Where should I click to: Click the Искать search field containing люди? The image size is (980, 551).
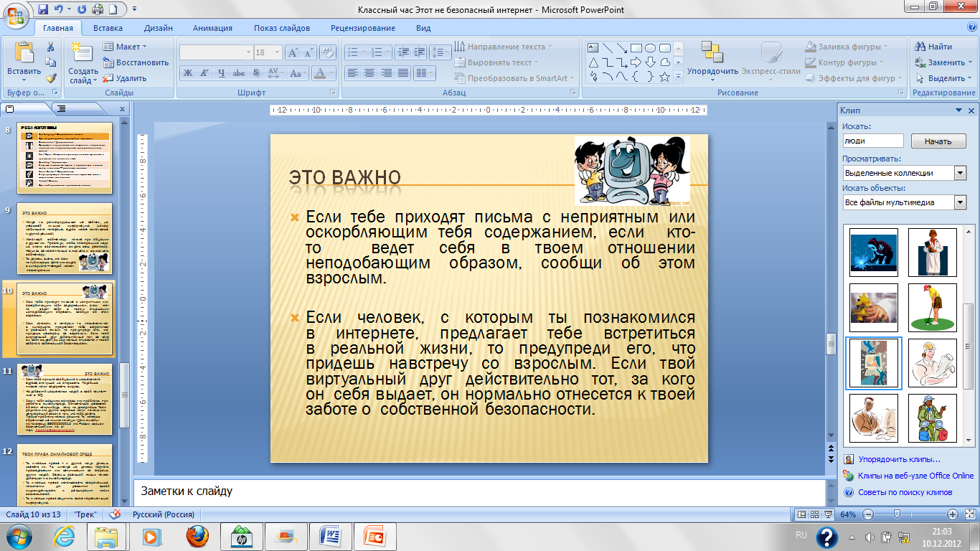point(874,141)
